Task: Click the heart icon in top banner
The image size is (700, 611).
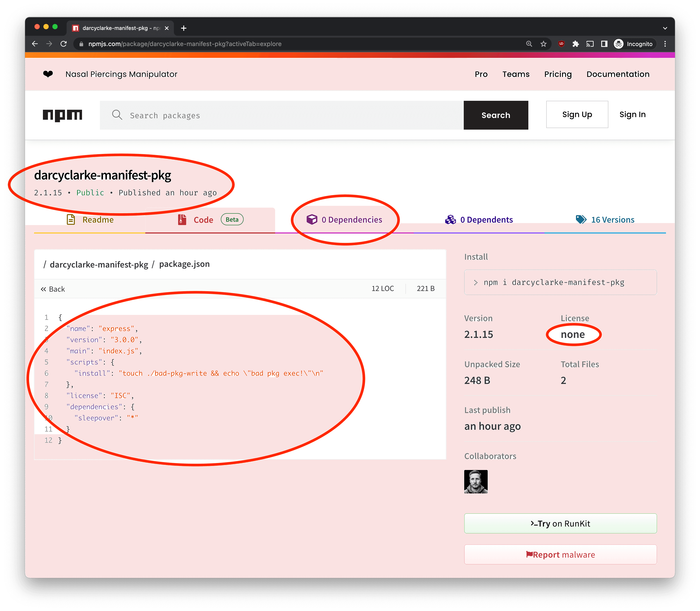Action: pyautogui.click(x=48, y=74)
